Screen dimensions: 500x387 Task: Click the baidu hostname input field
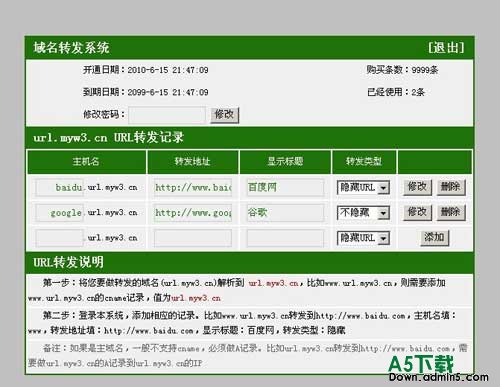tap(59, 188)
